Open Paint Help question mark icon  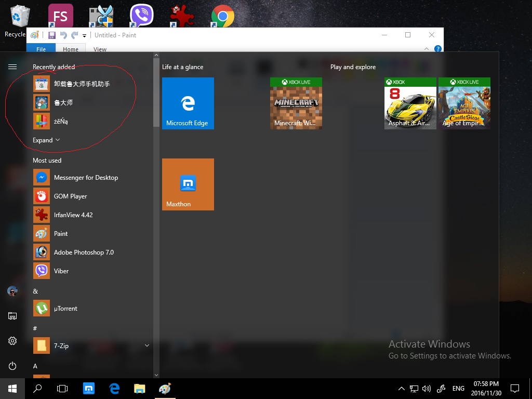coord(438,49)
